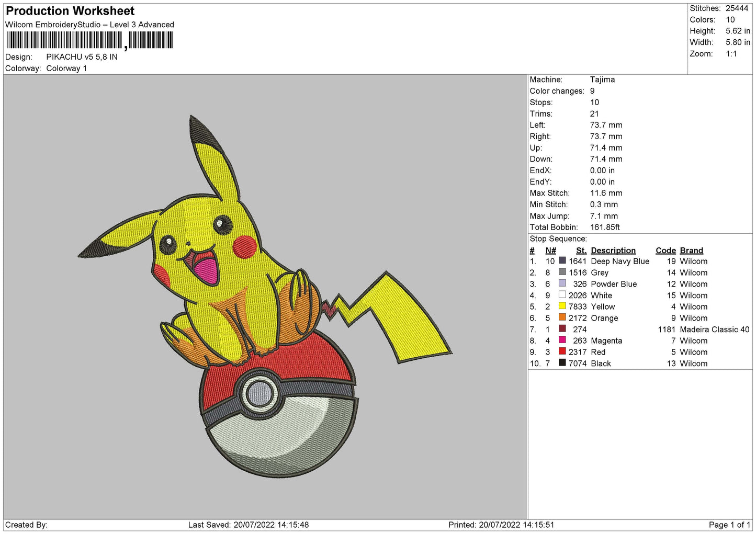Click the Magenta thread color swatch
The width and height of the screenshot is (756, 534).
point(562,340)
